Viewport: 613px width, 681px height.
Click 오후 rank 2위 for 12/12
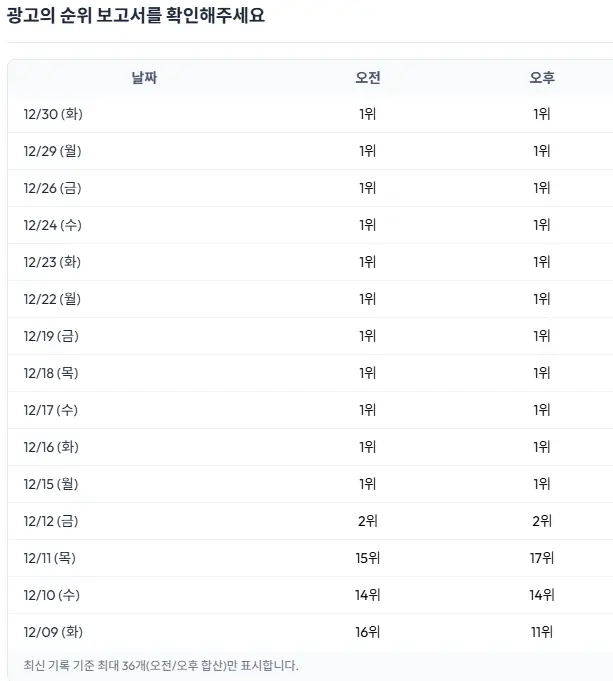point(542,521)
